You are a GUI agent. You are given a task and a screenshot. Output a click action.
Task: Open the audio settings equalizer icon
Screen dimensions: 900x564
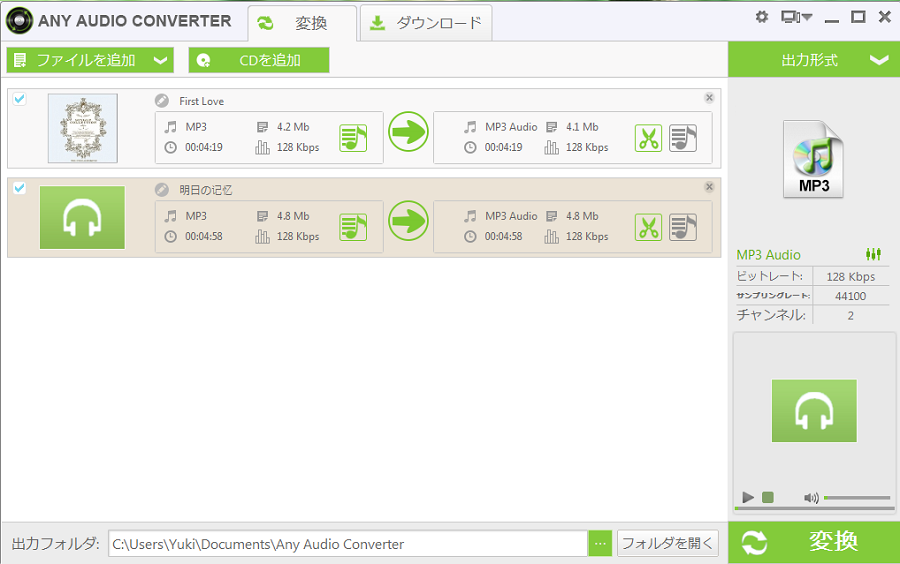click(x=873, y=254)
